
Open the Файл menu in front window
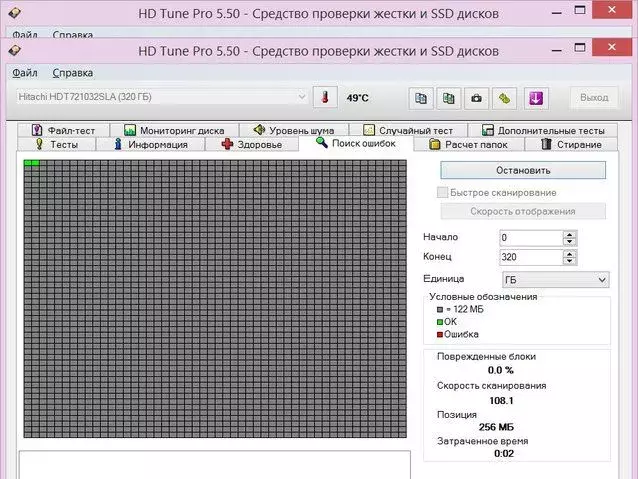[x=25, y=73]
